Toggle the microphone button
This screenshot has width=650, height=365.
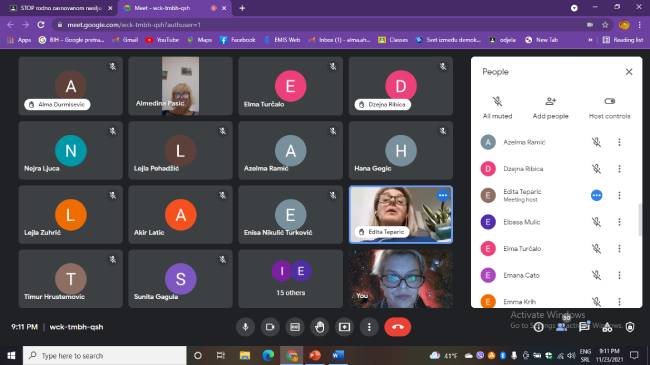click(x=245, y=327)
